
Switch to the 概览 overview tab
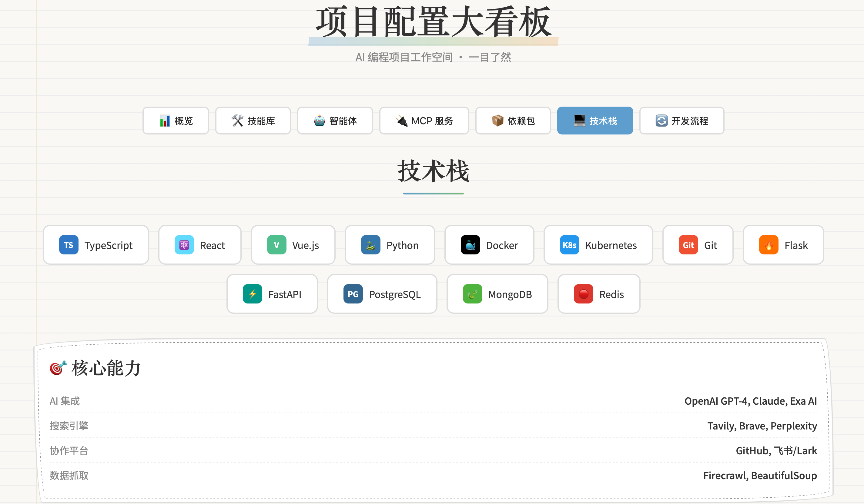click(x=176, y=121)
